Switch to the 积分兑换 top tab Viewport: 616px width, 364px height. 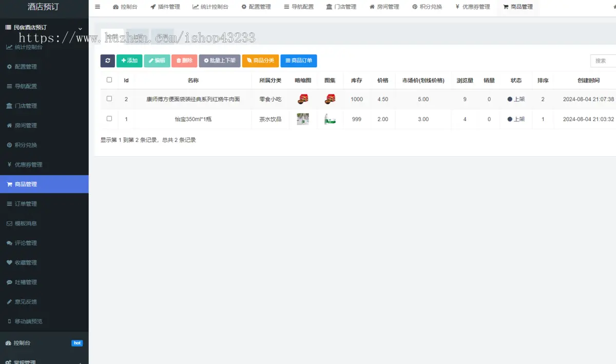[x=427, y=7]
